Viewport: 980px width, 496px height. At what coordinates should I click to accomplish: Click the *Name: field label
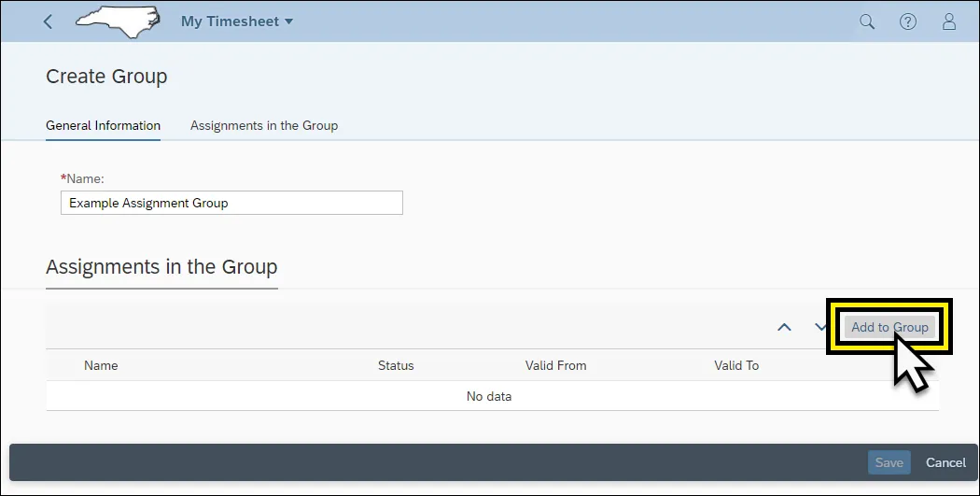coord(82,179)
